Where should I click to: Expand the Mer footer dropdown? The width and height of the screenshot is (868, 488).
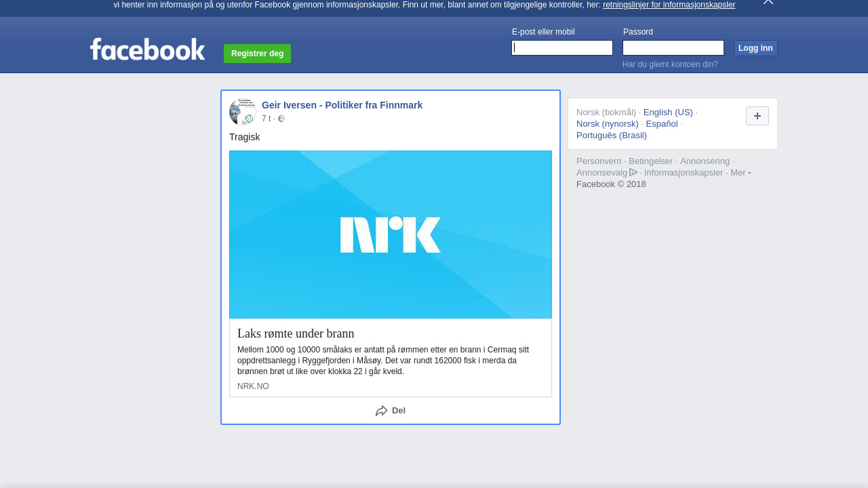(x=741, y=172)
